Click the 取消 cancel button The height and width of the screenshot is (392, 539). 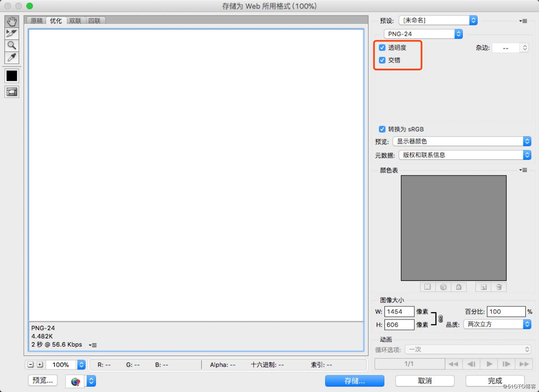(425, 381)
